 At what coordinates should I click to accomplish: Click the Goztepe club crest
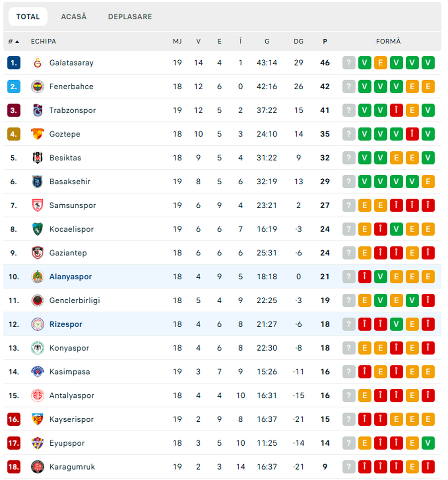tap(39, 134)
